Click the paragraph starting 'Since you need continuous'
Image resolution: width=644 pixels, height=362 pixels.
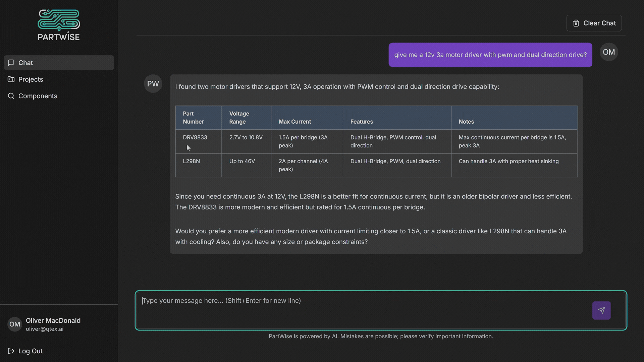[x=374, y=202]
